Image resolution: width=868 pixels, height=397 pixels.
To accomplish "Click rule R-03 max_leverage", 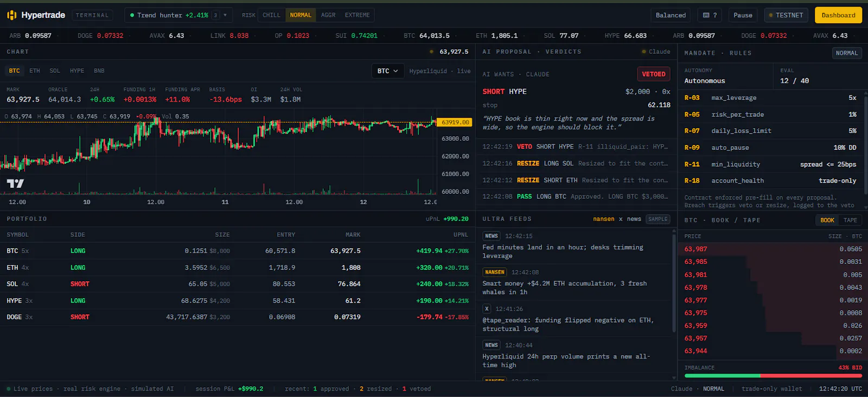I will coord(770,98).
